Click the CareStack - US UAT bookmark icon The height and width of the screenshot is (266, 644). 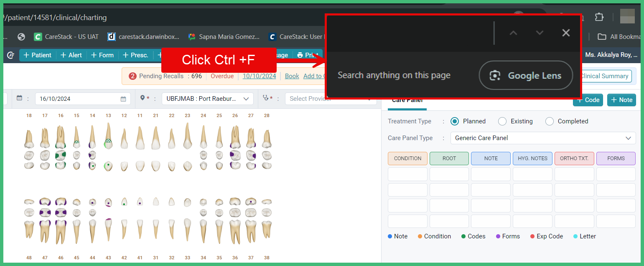(x=38, y=37)
